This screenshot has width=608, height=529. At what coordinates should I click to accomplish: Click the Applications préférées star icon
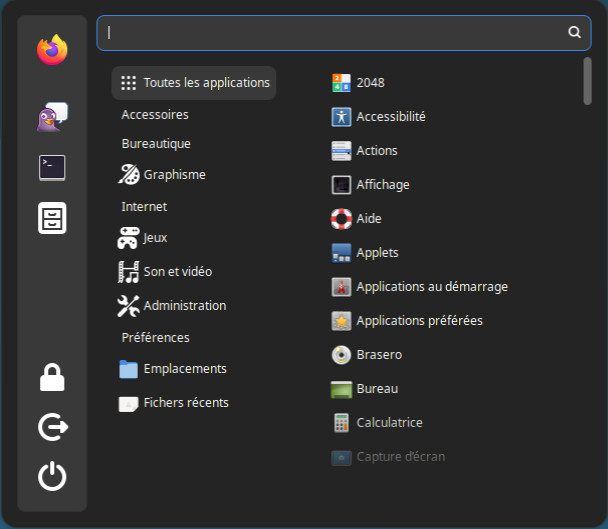(x=341, y=321)
